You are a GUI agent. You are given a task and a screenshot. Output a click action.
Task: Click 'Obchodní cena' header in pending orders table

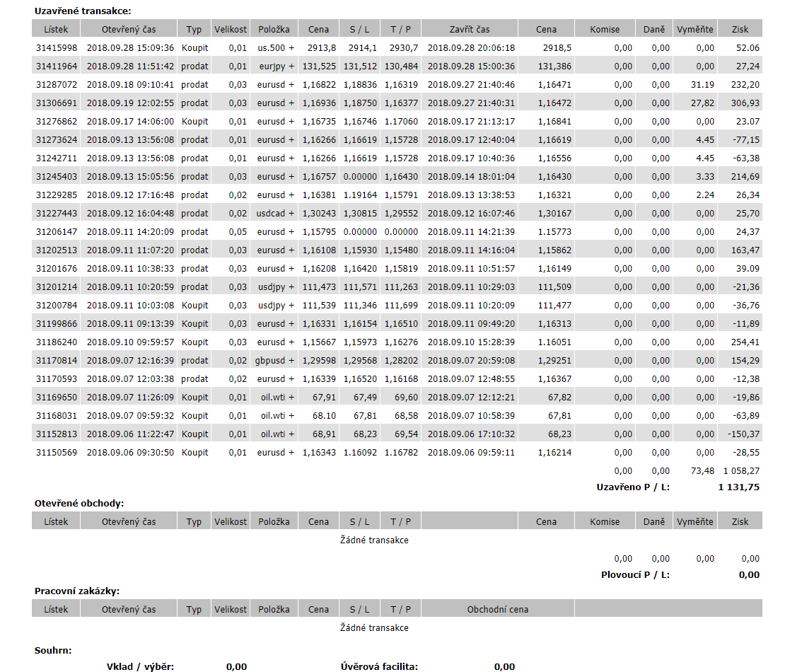[x=498, y=610]
